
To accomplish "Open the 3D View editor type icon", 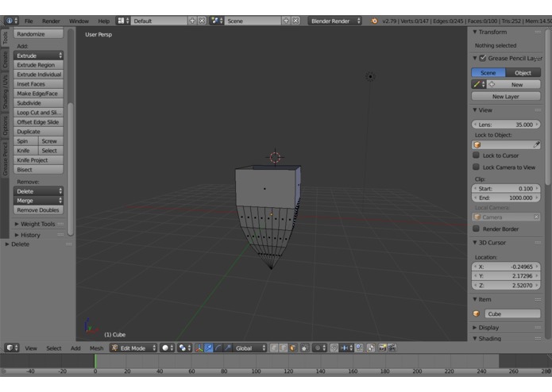I will tap(12, 348).
